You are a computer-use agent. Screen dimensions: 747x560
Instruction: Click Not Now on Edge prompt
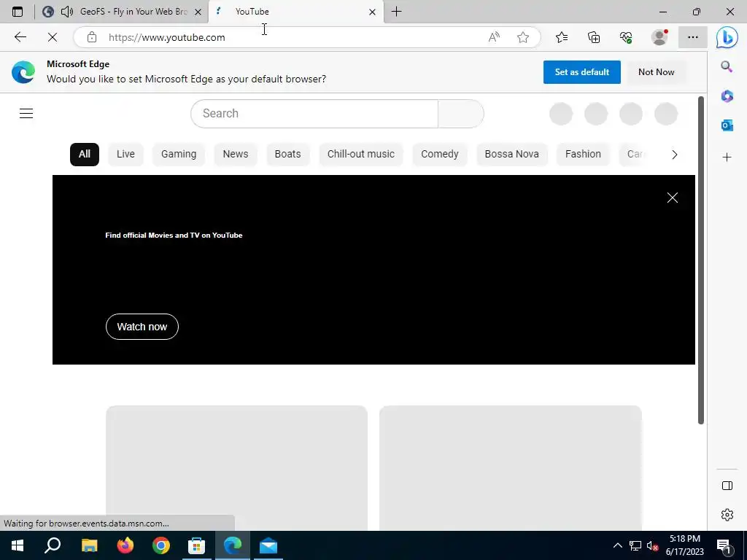[656, 72]
